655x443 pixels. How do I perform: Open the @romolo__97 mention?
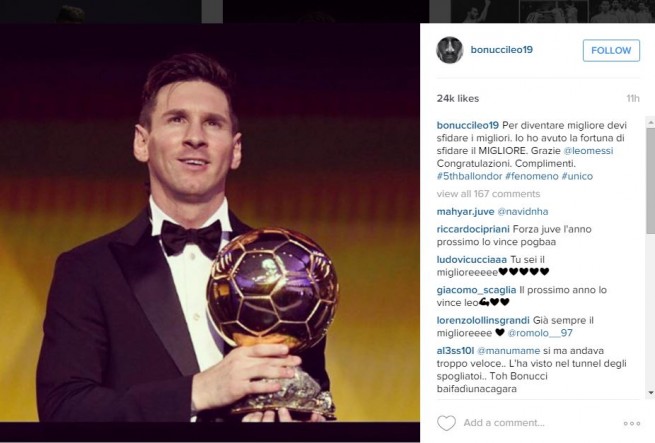pos(540,333)
